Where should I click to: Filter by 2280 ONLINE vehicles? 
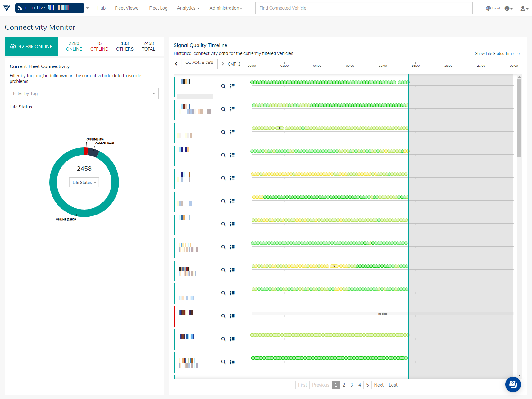tap(74, 46)
